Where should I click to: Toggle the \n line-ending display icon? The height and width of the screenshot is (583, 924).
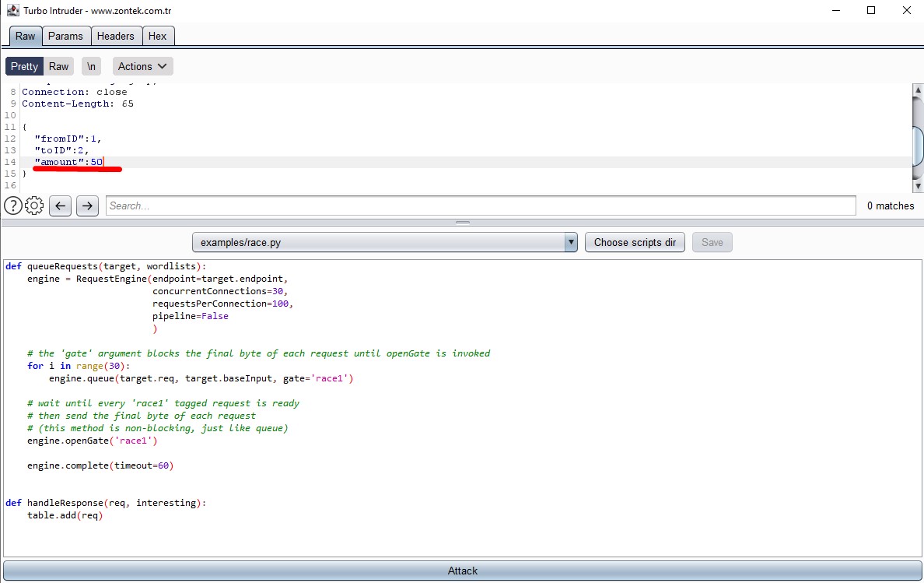click(x=91, y=66)
